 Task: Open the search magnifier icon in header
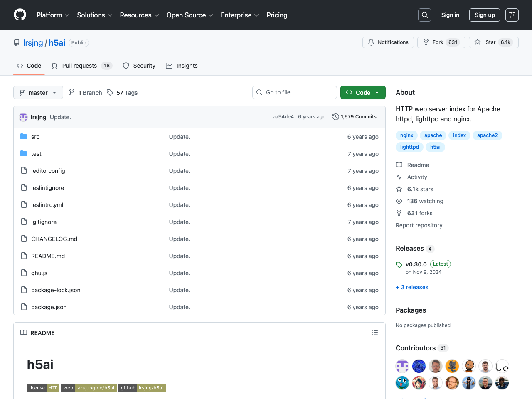coord(424,15)
